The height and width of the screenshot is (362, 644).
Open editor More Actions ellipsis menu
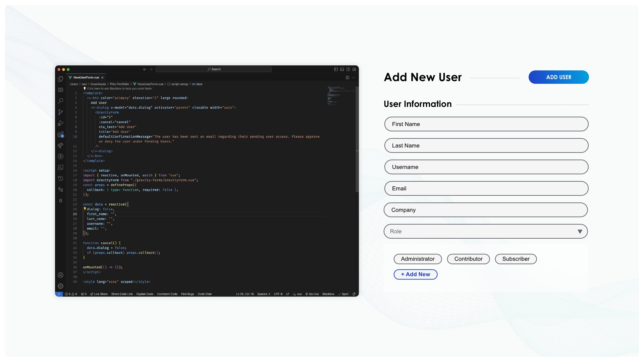[354, 77]
